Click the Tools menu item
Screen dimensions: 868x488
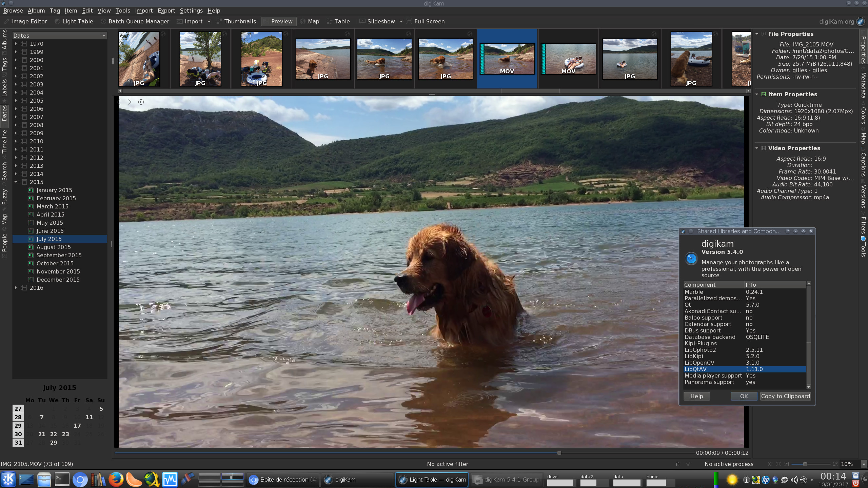tap(123, 10)
